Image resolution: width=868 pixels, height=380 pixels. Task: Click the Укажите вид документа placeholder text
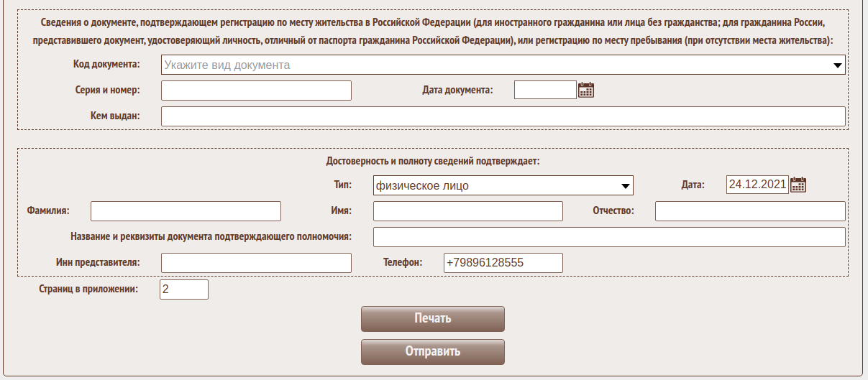227,65
